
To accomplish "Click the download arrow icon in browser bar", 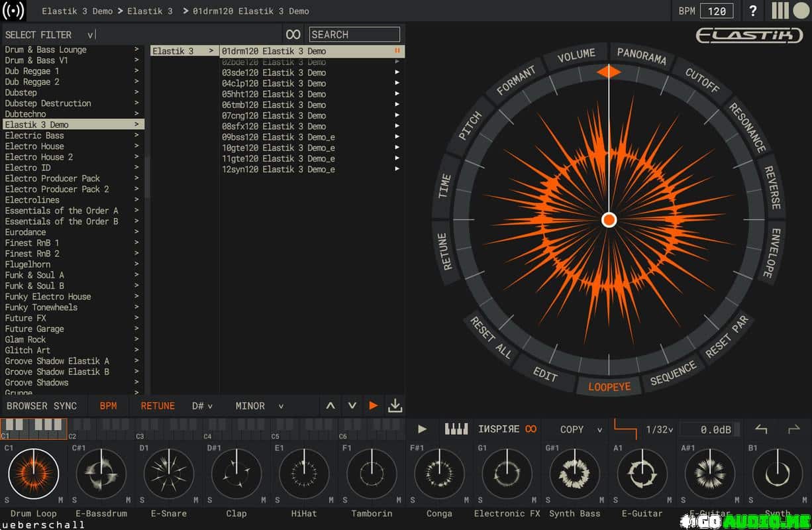I will (x=395, y=405).
